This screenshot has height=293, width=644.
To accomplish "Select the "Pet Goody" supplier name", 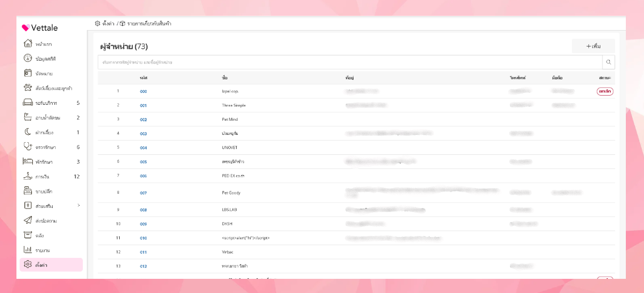I will tap(231, 193).
